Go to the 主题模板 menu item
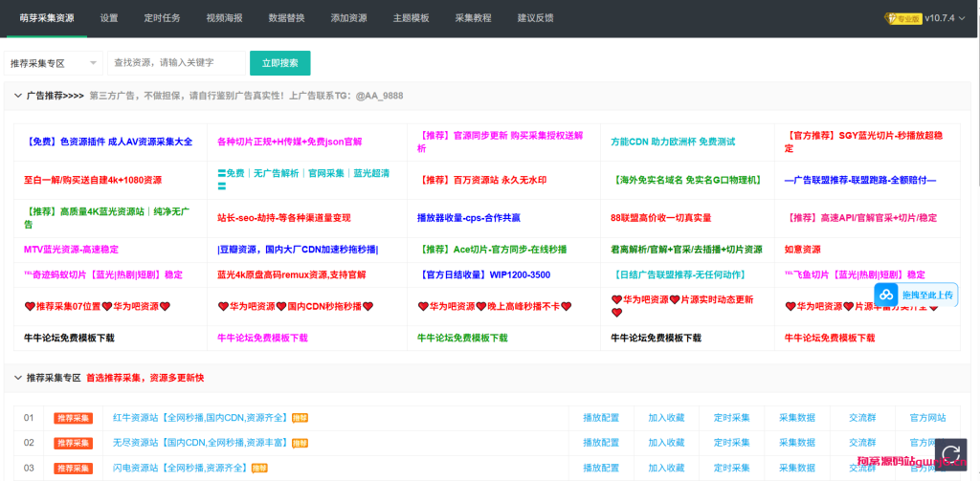This screenshot has width=980, height=481. click(411, 18)
